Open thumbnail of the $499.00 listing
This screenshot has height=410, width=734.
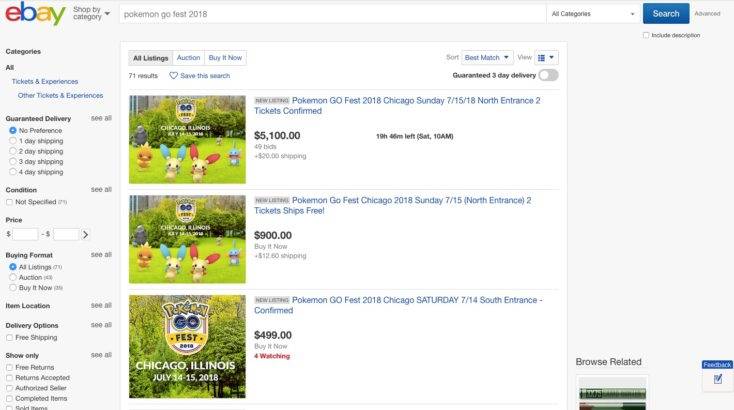click(187, 346)
